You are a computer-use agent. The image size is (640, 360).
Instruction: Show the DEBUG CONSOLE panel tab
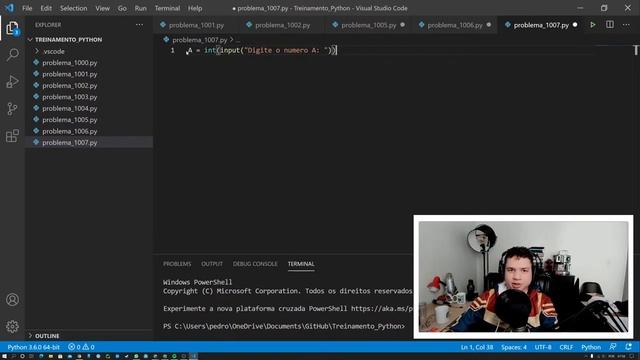[x=255, y=264]
